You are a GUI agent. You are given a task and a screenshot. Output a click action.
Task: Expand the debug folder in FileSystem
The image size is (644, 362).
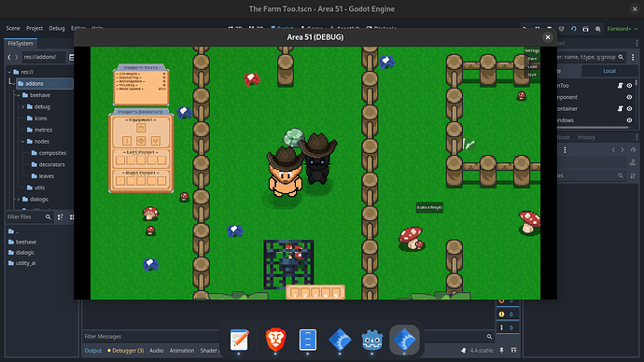23,106
